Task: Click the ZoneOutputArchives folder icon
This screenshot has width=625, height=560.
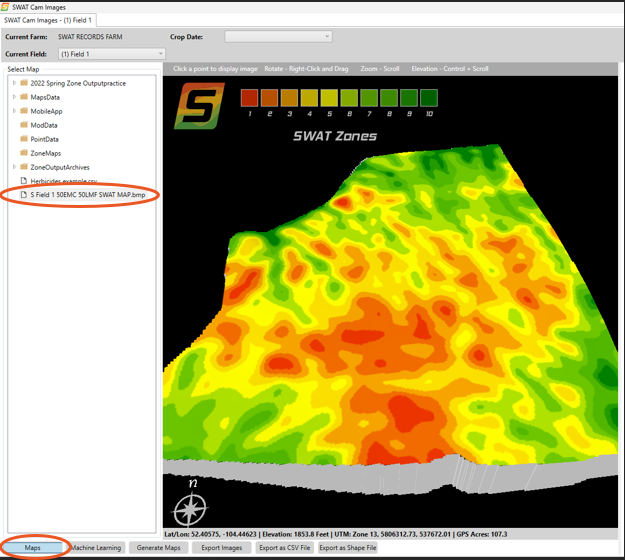Action: (x=24, y=167)
